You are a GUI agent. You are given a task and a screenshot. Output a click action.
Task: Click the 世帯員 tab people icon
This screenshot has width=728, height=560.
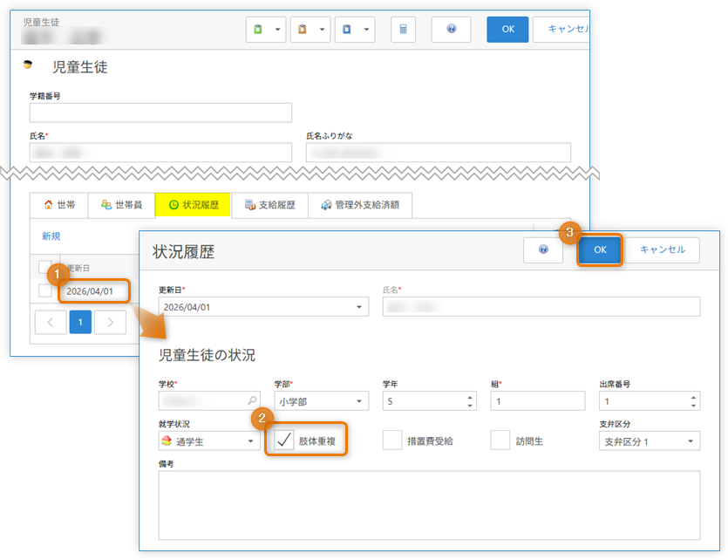point(106,204)
